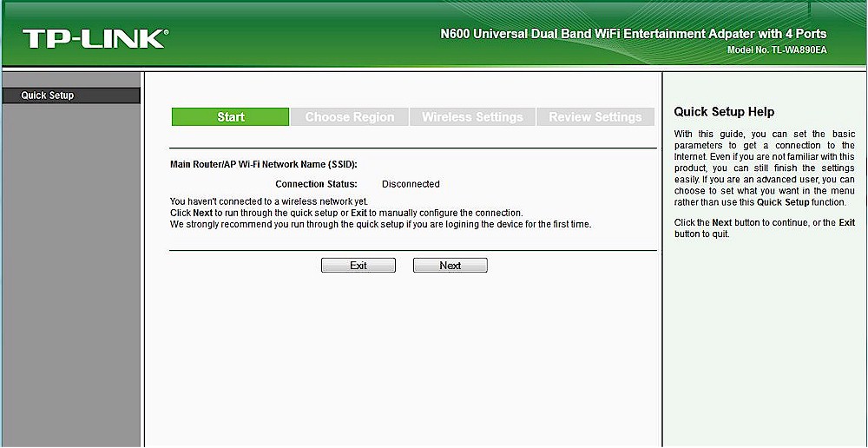The image size is (868, 448).
Task: Click "You haven't connected to a wireless network yet"
Action: pyautogui.click(x=268, y=201)
